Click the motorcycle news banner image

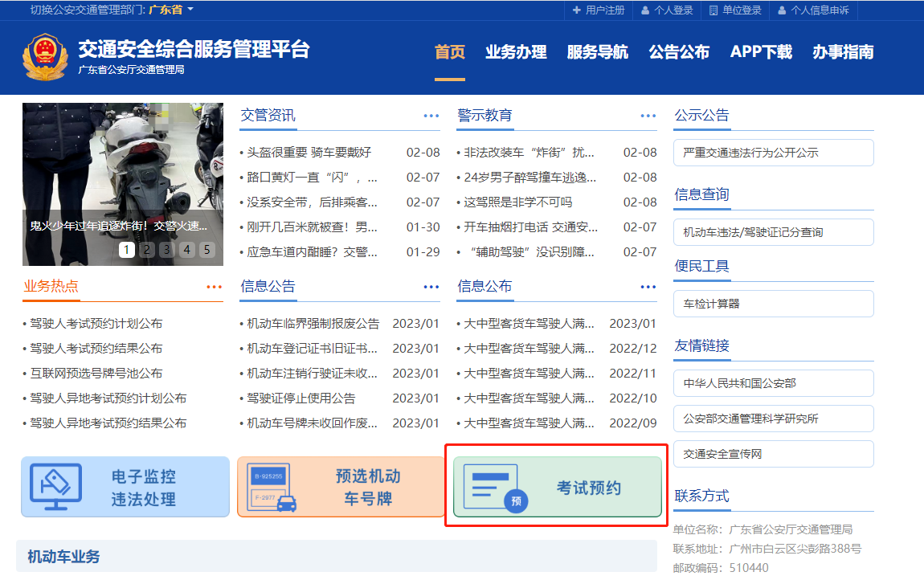pos(123,169)
